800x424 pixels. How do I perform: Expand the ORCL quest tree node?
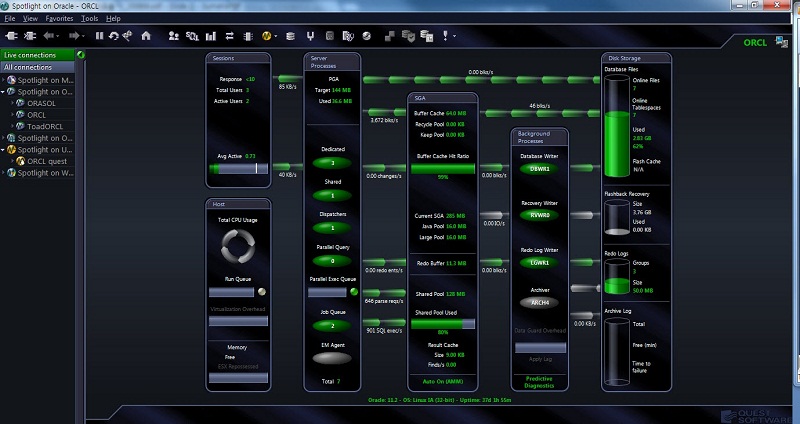pos(14,161)
